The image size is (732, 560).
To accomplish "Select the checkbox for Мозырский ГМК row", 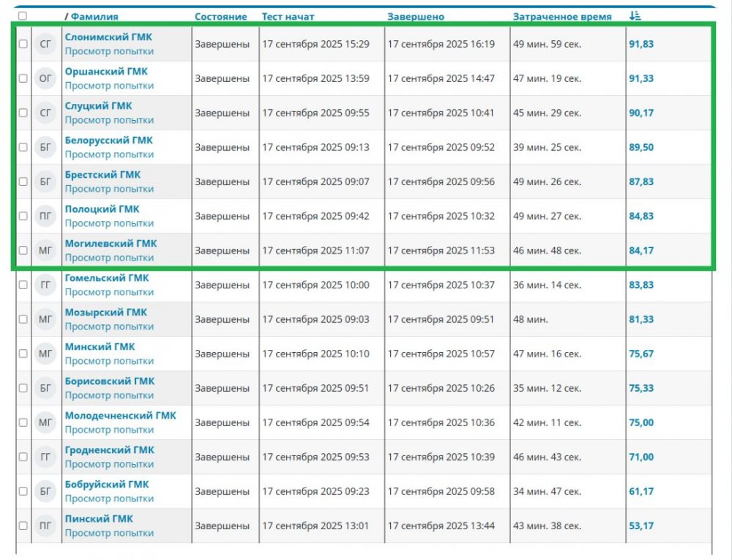I will [x=23, y=319].
